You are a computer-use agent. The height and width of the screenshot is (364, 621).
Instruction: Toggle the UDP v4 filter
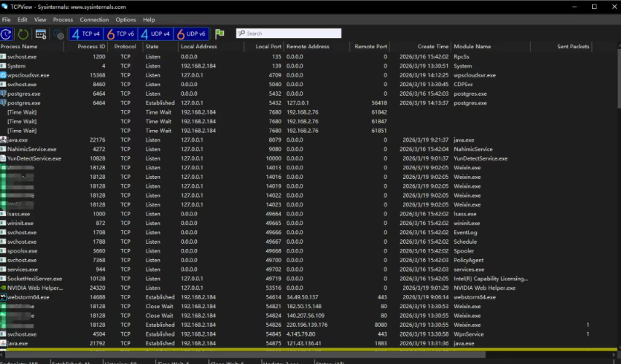click(157, 33)
